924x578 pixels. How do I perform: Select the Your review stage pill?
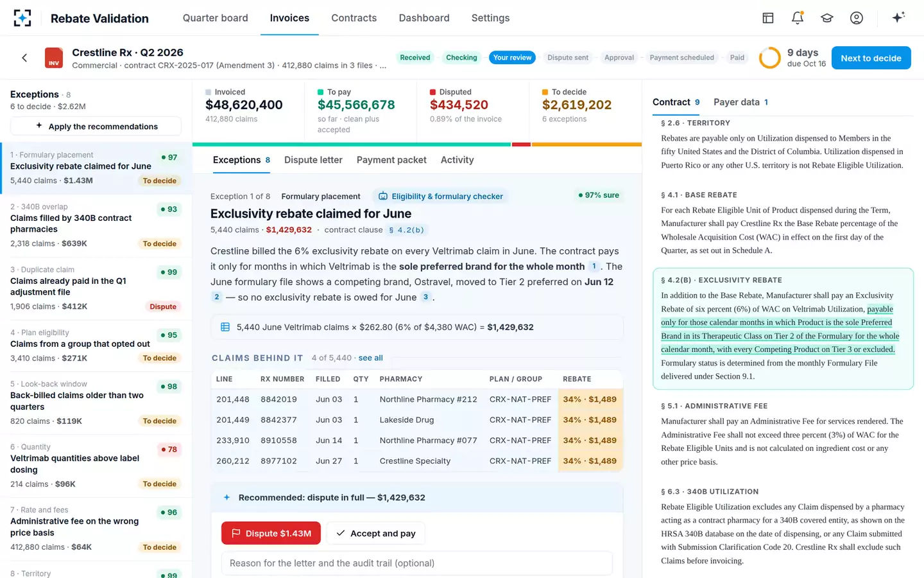pyautogui.click(x=512, y=58)
